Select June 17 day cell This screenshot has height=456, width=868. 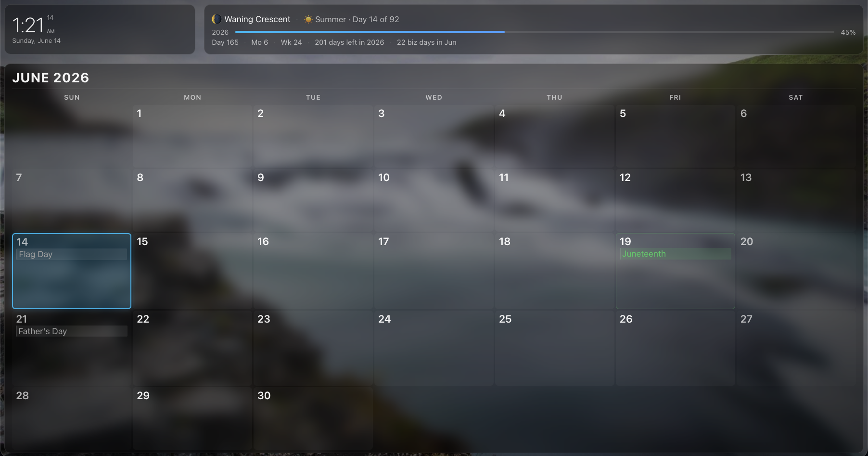click(434, 271)
